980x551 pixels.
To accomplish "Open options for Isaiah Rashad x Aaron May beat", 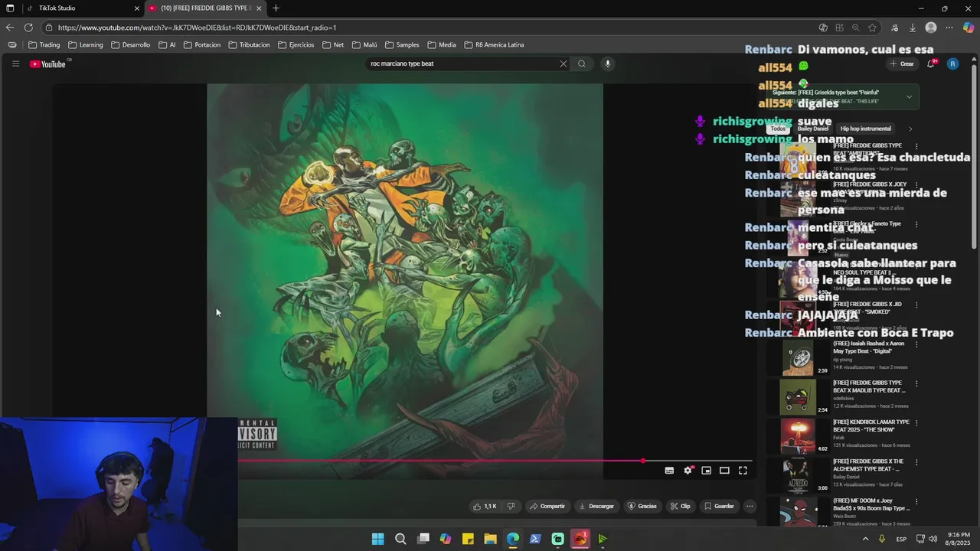I will [x=916, y=344].
